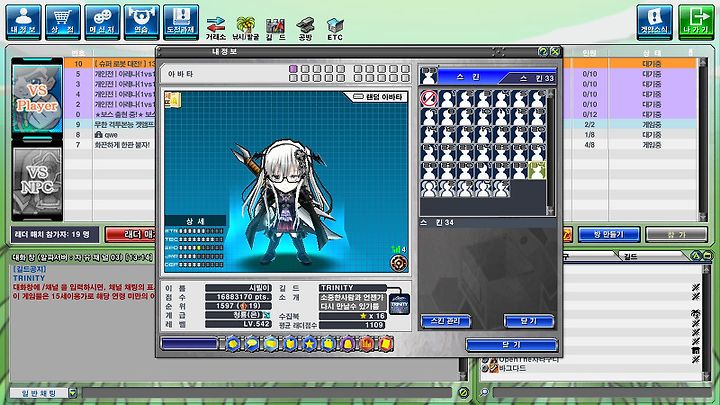Click the star badge in profile bar
This screenshot has width=720, height=405.
point(309,343)
